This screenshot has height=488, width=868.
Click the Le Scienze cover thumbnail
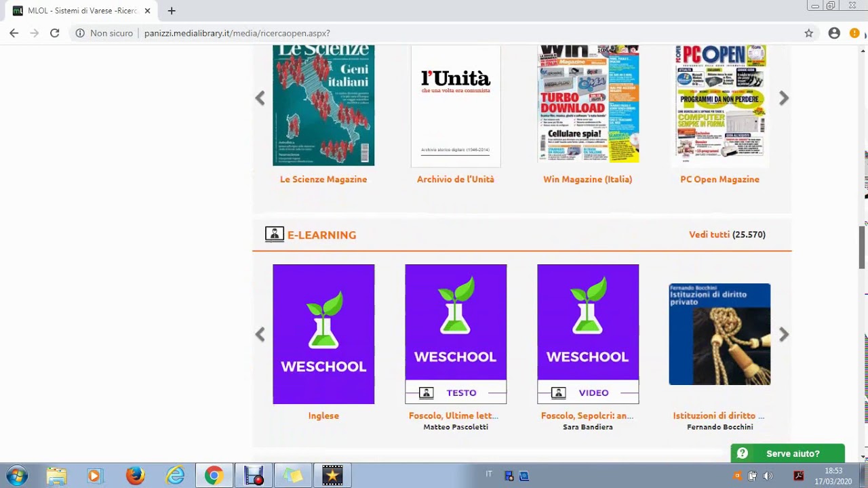(x=323, y=105)
